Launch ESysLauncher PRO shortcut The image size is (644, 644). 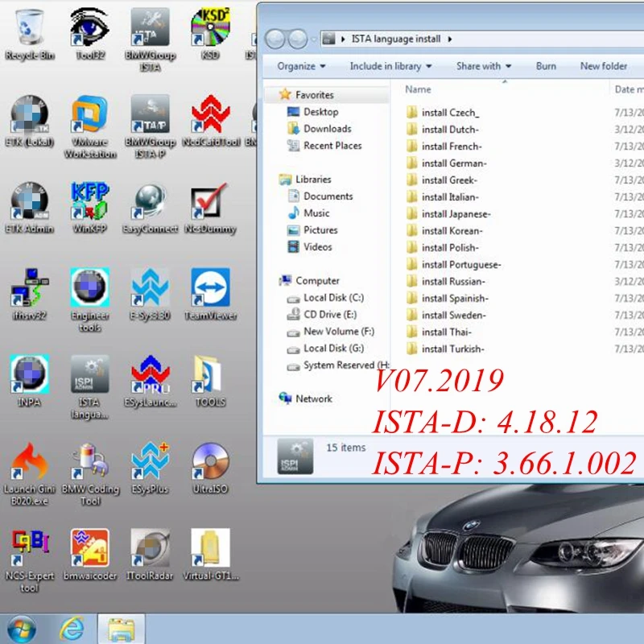pos(150,382)
